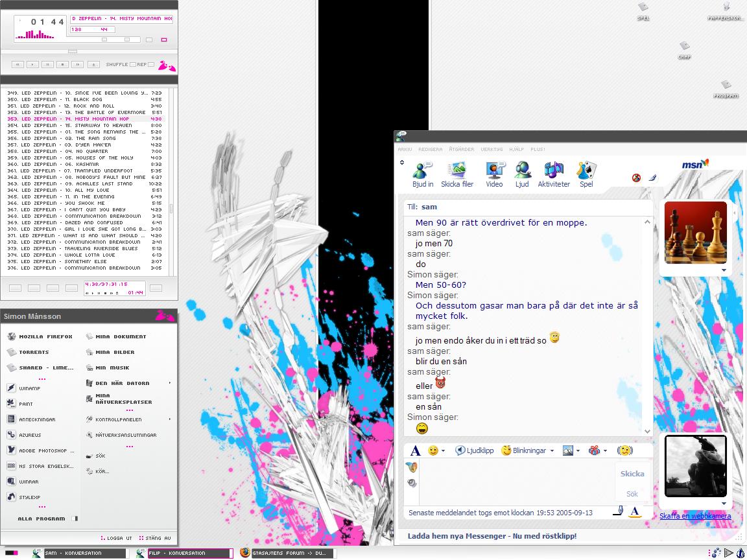Open Aktiviteter icon in MSN toolbar

554,174
